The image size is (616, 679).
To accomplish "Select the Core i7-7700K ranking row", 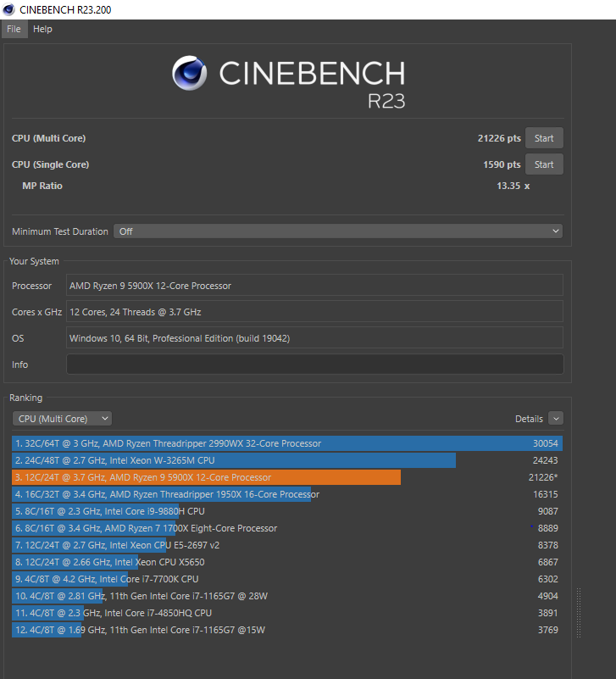I will pos(287,579).
